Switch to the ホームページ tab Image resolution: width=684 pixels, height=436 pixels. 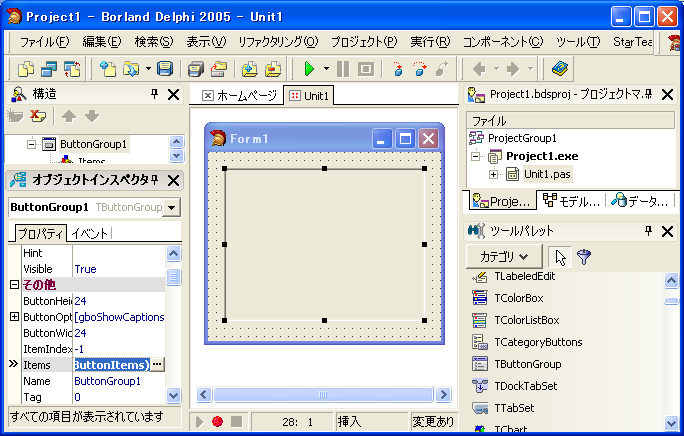click(239, 96)
